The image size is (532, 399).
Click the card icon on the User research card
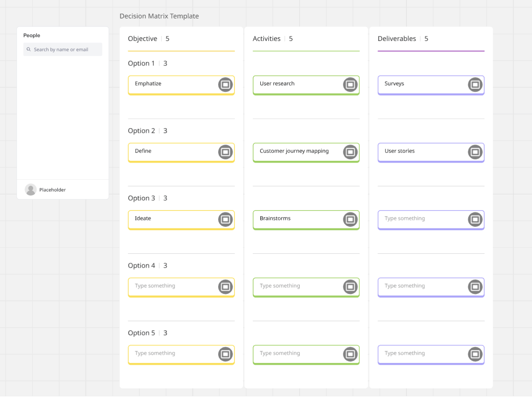(x=350, y=85)
